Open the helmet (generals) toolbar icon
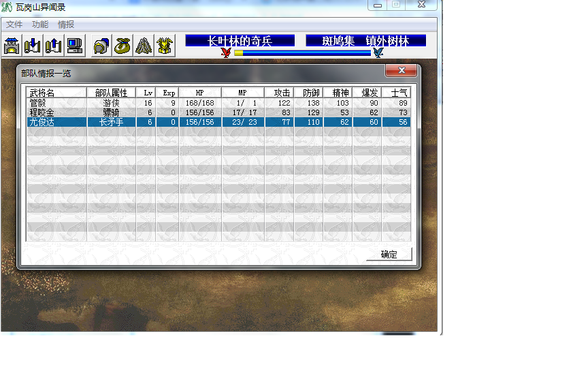This screenshot has width=588, height=368. [x=101, y=46]
